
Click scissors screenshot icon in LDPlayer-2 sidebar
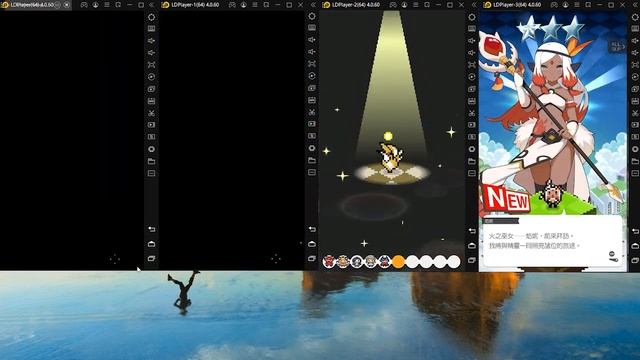coord(472,113)
